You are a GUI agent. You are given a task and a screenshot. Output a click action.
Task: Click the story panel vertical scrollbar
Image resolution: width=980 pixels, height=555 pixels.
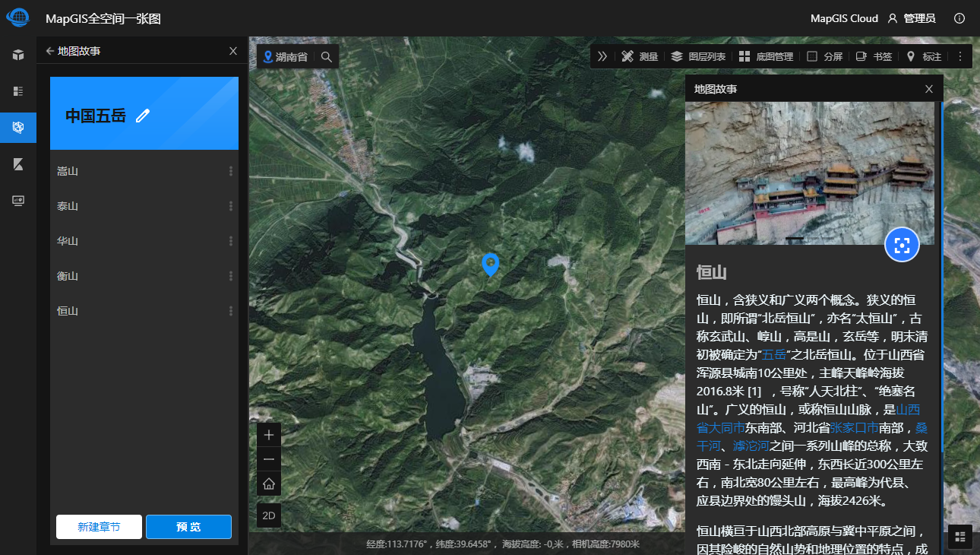click(x=942, y=277)
